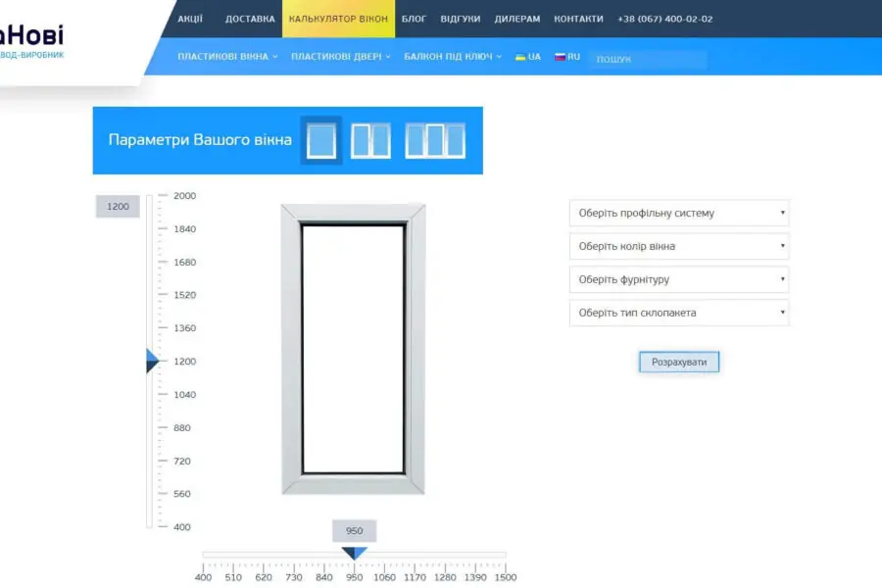This screenshot has width=882, height=588.
Task: Click the 'Пошук' search field
Action: click(x=647, y=60)
